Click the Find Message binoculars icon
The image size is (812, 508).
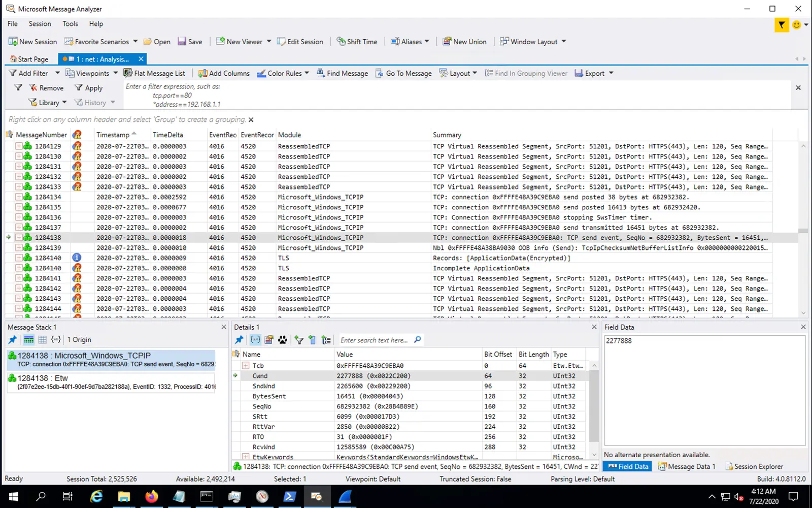pos(321,73)
